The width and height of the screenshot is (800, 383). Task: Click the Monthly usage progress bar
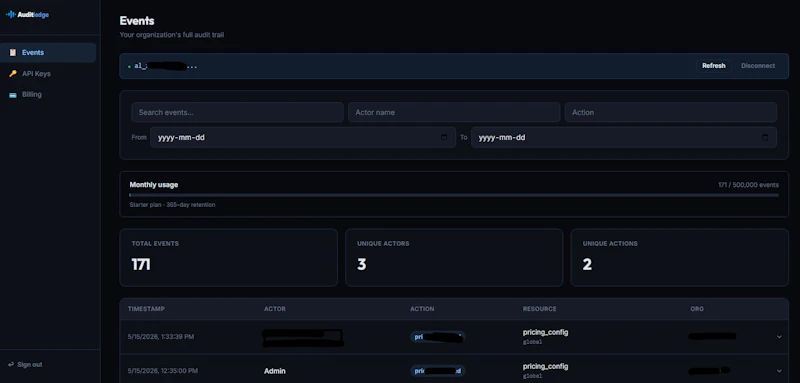[x=454, y=195]
